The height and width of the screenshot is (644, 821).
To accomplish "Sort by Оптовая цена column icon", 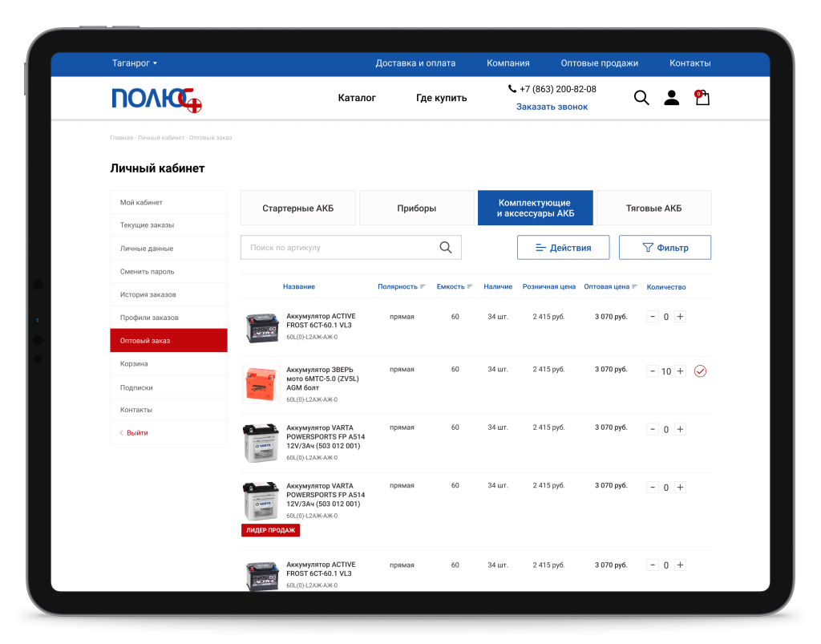I will click(x=635, y=287).
